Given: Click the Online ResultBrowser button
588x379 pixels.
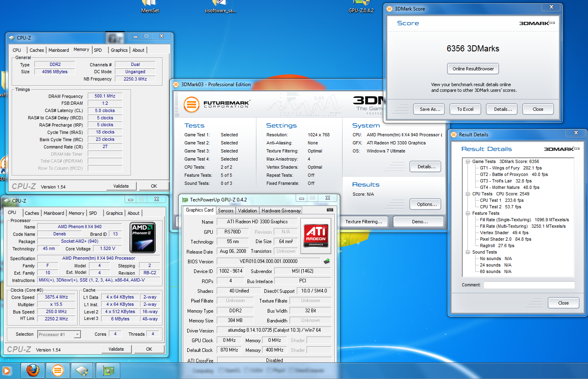Looking at the screenshot, I should tap(473, 69).
